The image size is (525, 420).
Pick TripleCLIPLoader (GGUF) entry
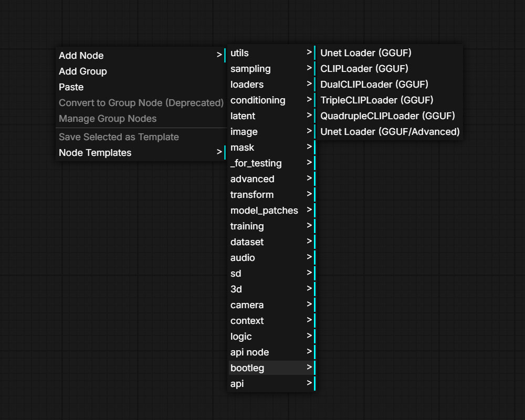pyautogui.click(x=376, y=100)
